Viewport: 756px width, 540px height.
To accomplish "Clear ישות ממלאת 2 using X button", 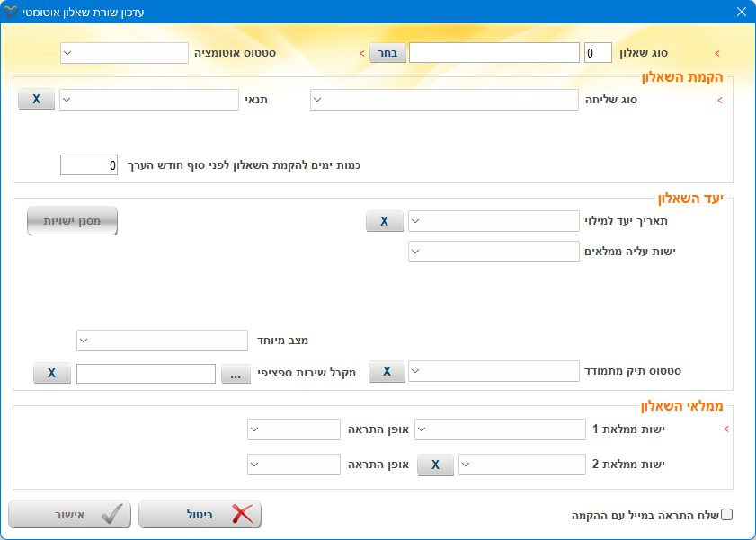I will (x=435, y=465).
